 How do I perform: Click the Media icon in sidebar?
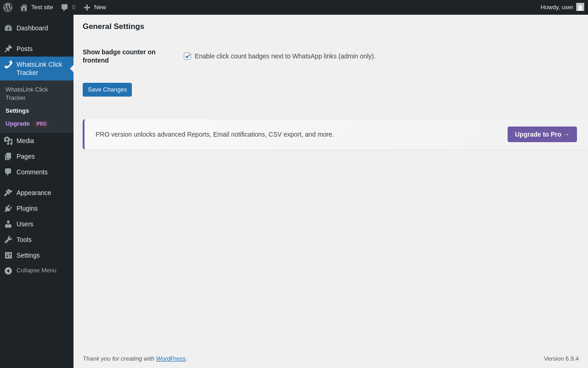8,141
